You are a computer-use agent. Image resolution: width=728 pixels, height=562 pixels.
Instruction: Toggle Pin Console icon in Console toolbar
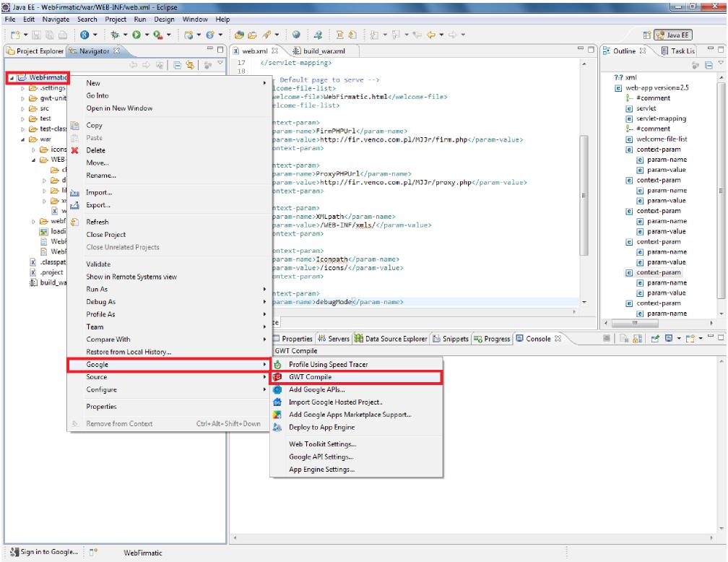[654, 338]
